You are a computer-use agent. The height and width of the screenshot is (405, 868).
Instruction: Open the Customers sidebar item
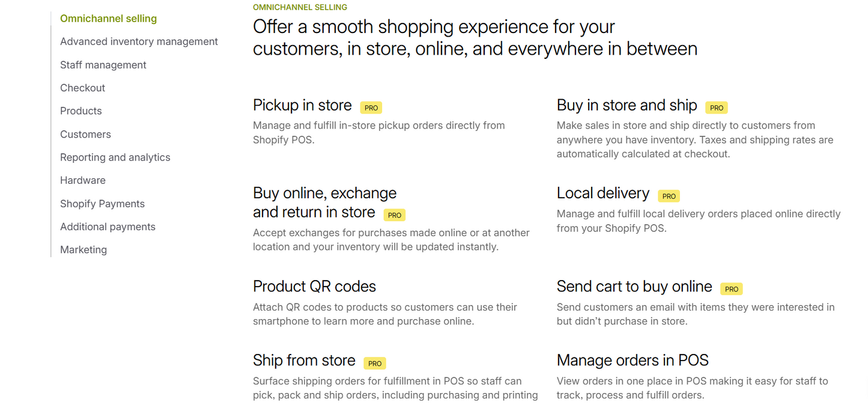click(85, 135)
